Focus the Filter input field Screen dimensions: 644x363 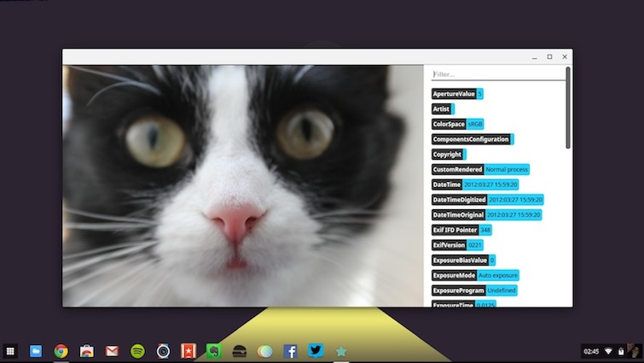tap(498, 74)
